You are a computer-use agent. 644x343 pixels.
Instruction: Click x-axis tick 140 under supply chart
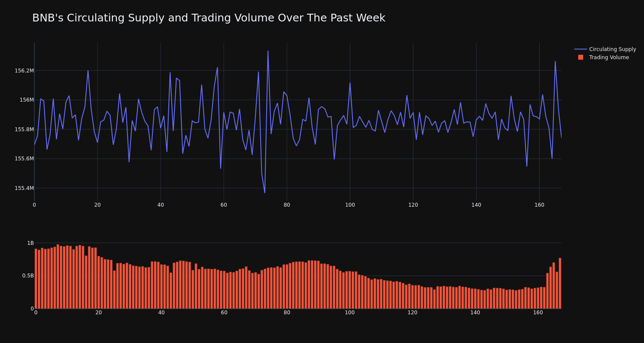[x=476, y=205]
